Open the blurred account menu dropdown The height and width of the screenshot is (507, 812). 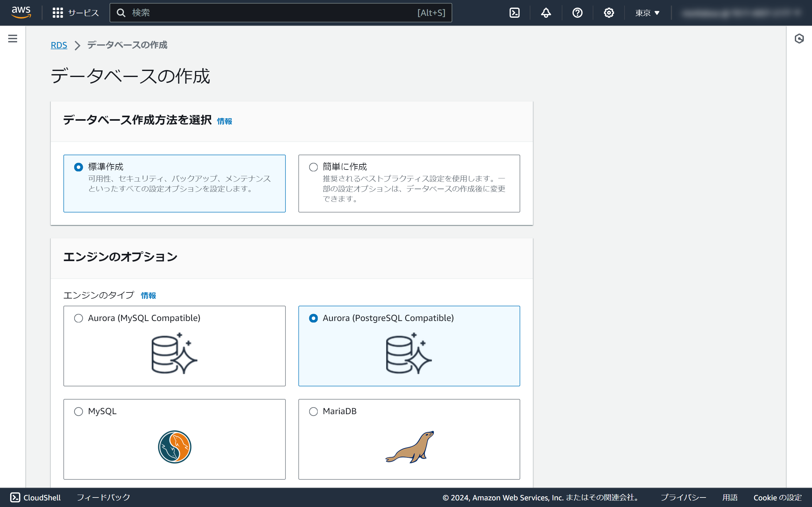click(x=742, y=13)
